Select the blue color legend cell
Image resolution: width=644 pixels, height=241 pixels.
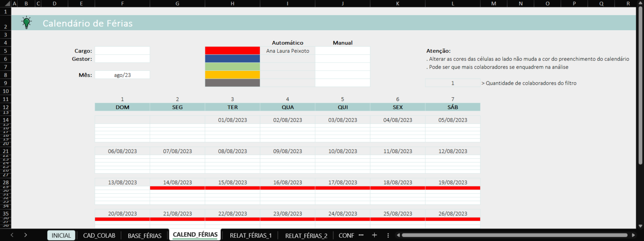coord(232,59)
